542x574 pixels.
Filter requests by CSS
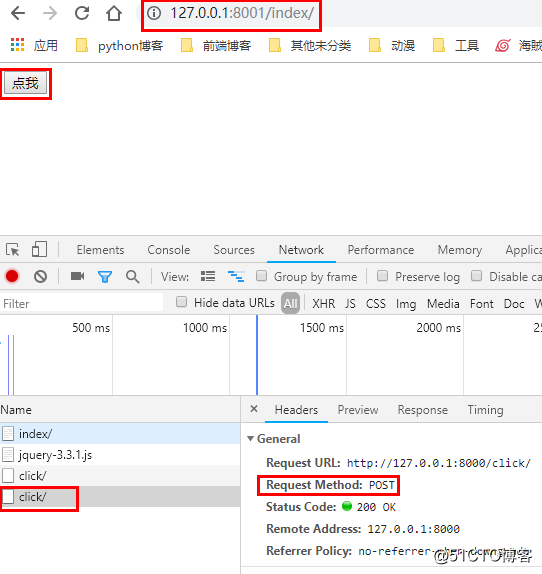pos(376,303)
